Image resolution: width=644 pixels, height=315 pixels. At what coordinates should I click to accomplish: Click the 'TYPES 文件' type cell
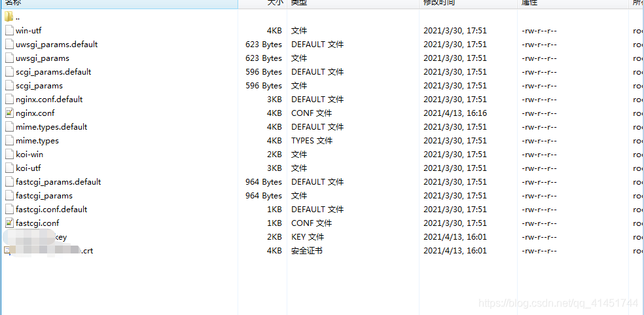(312, 141)
